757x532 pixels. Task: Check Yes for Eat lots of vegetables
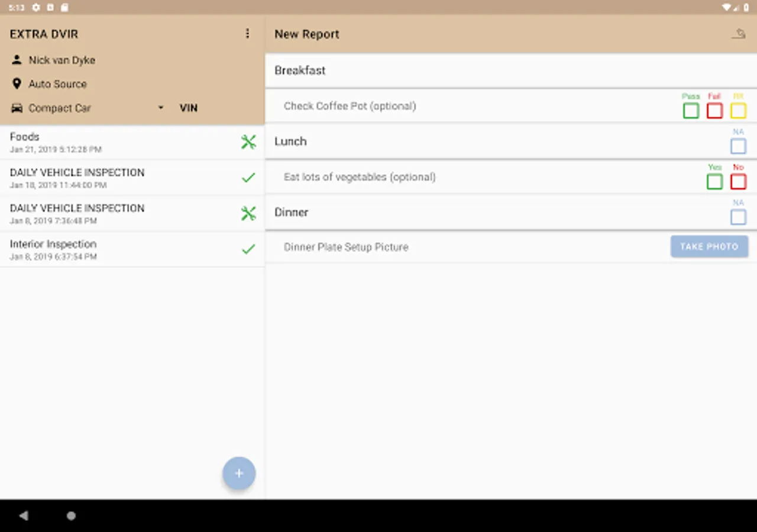pyautogui.click(x=714, y=181)
